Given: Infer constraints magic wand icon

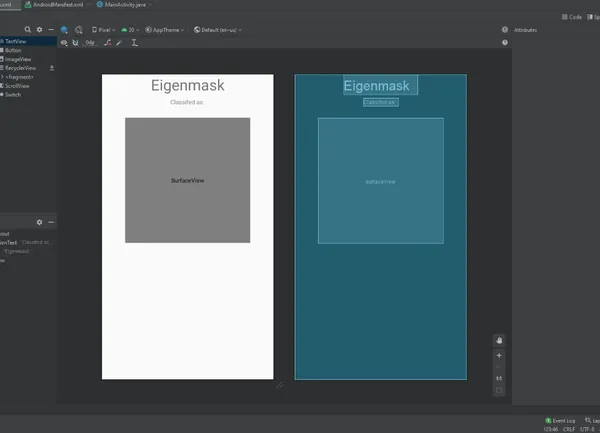Looking at the screenshot, I should tap(119, 43).
